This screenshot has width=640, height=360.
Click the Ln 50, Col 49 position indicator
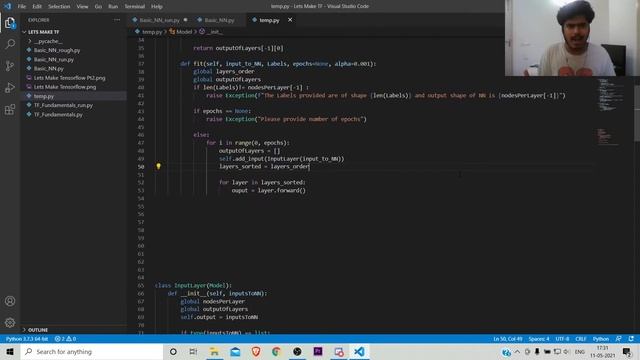pyautogui.click(x=507, y=339)
